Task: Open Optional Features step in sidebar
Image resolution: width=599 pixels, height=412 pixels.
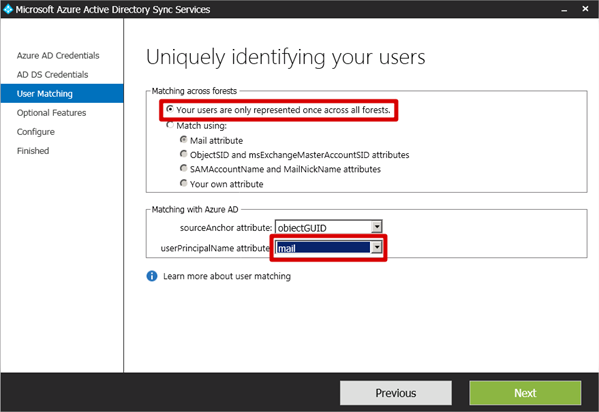Action: tap(51, 113)
